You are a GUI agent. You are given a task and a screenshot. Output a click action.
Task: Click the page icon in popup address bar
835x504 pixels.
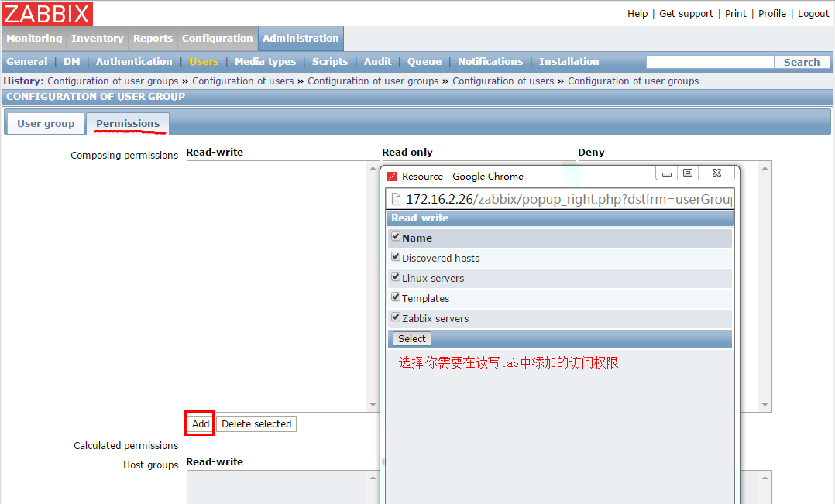pyautogui.click(x=395, y=199)
